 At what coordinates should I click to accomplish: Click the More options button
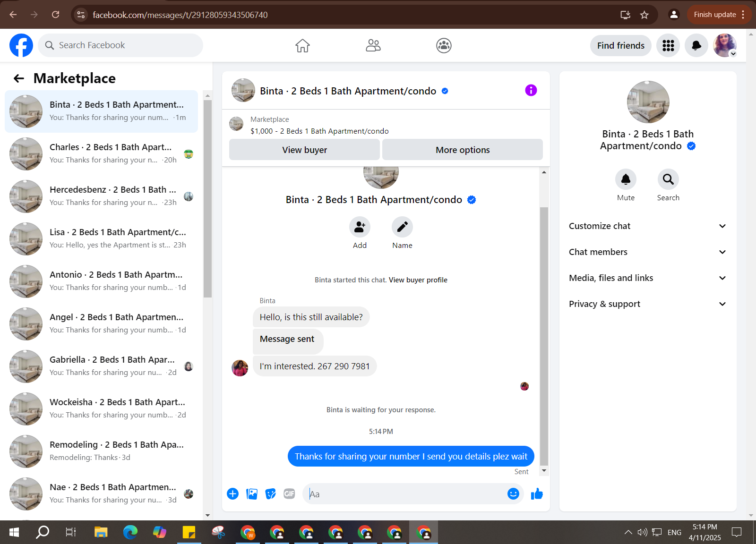(x=463, y=150)
